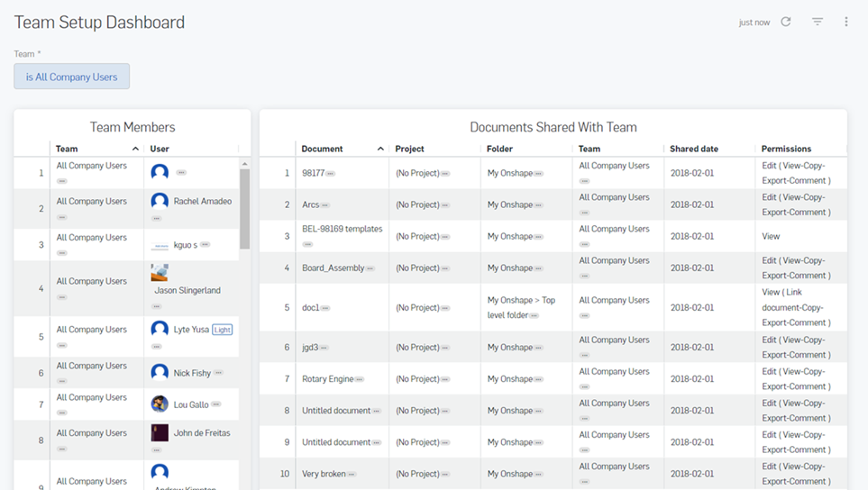Click the Project column header
The height and width of the screenshot is (490, 868).
tap(409, 149)
